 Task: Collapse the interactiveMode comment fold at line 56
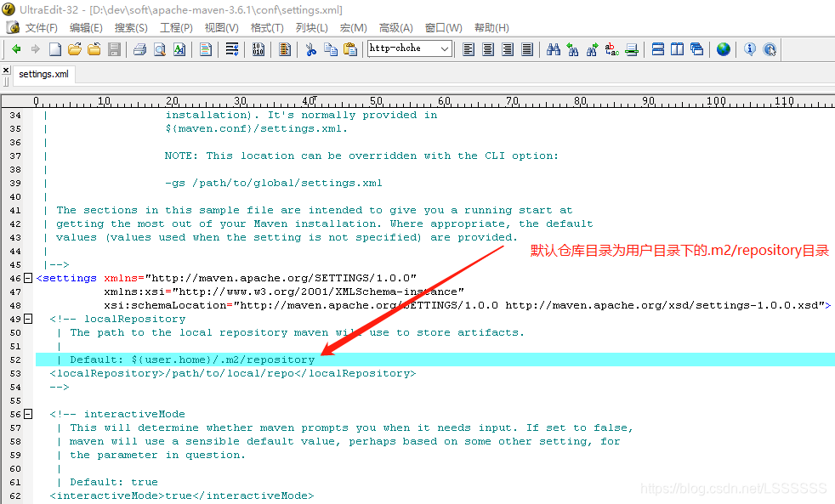pos(28,414)
